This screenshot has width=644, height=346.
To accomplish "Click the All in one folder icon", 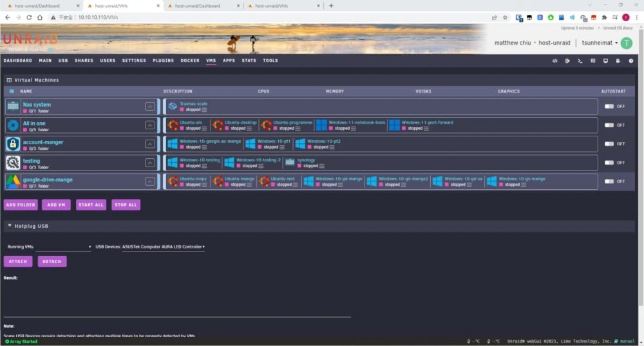I will coord(13,125).
